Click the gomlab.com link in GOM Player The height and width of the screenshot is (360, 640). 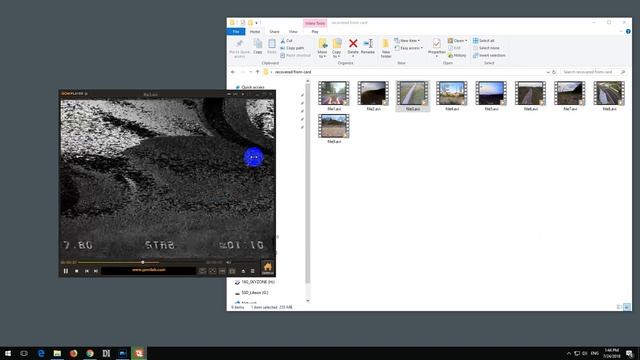[x=149, y=270]
